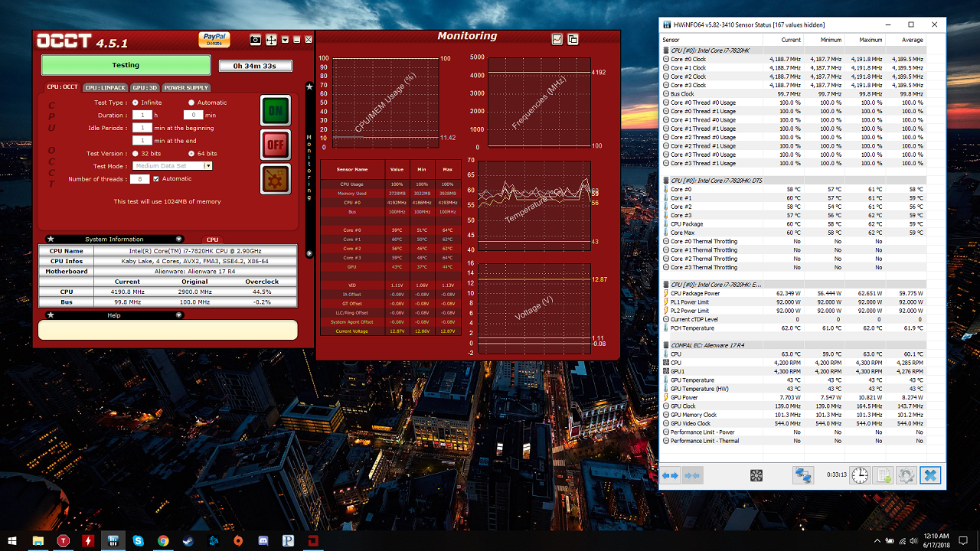Viewport: 980px width, 551px height.
Task: Select the CPU system info tab
Action: coord(212,240)
